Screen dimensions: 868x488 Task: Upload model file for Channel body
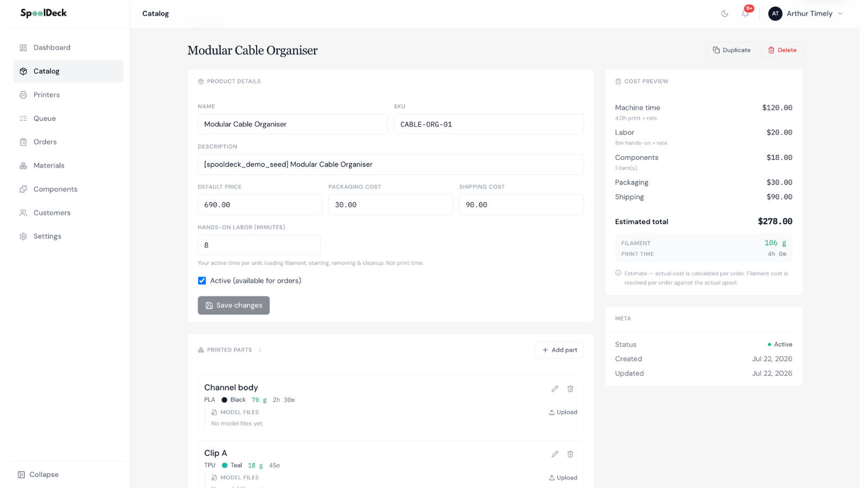pyautogui.click(x=563, y=412)
